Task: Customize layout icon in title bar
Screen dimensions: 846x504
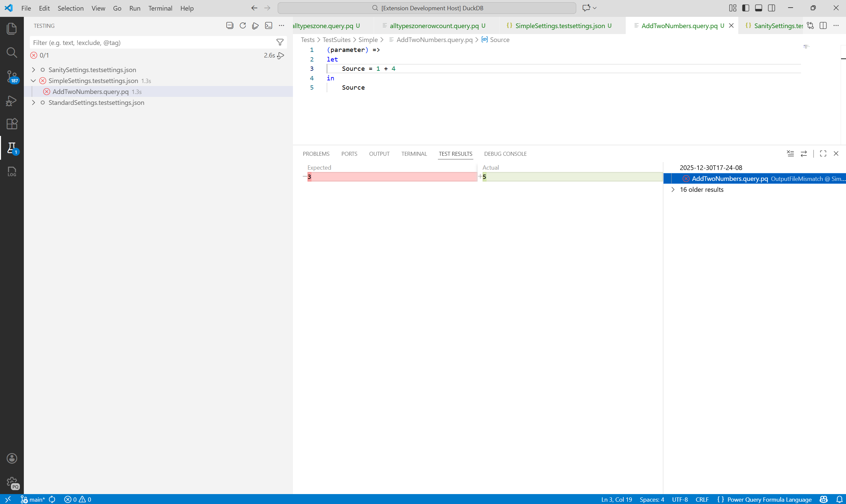Action: tap(733, 8)
